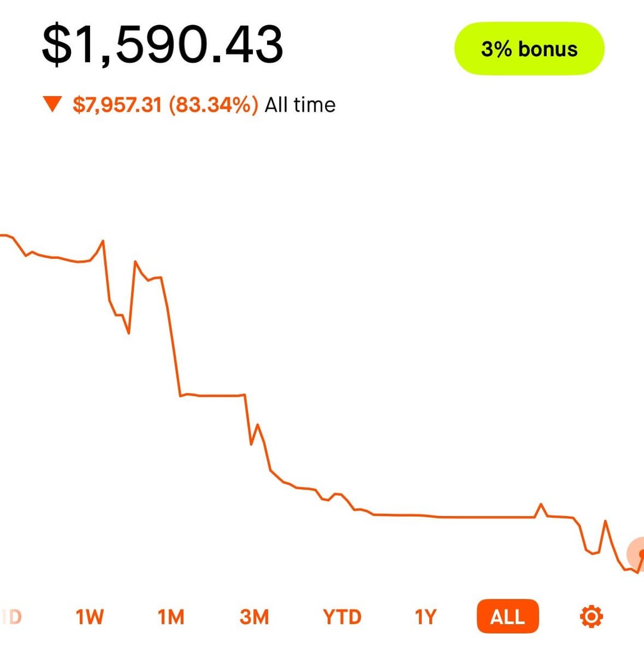Click the "All time" period label
The width and height of the screenshot is (644, 658).
coord(300,106)
